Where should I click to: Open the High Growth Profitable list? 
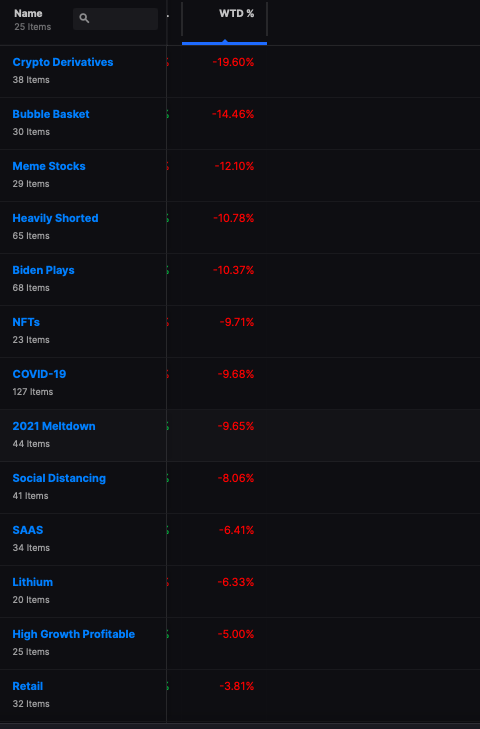pyautogui.click(x=73, y=634)
